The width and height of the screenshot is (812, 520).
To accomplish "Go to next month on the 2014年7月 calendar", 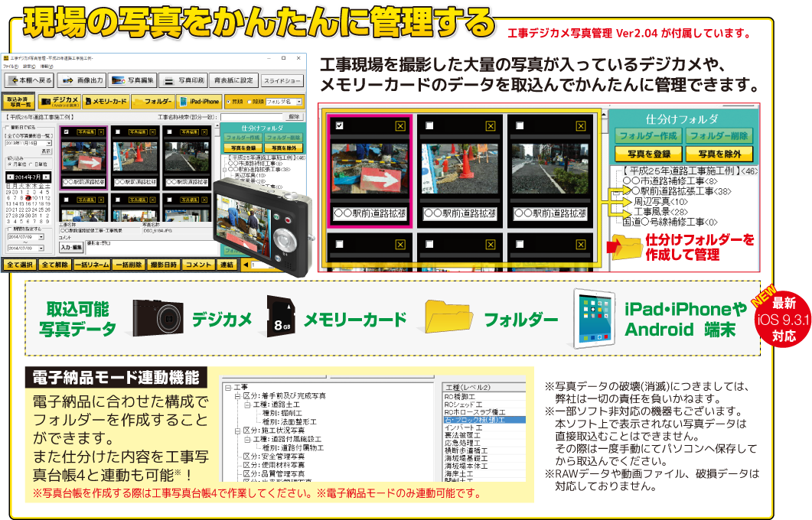I will (x=47, y=177).
